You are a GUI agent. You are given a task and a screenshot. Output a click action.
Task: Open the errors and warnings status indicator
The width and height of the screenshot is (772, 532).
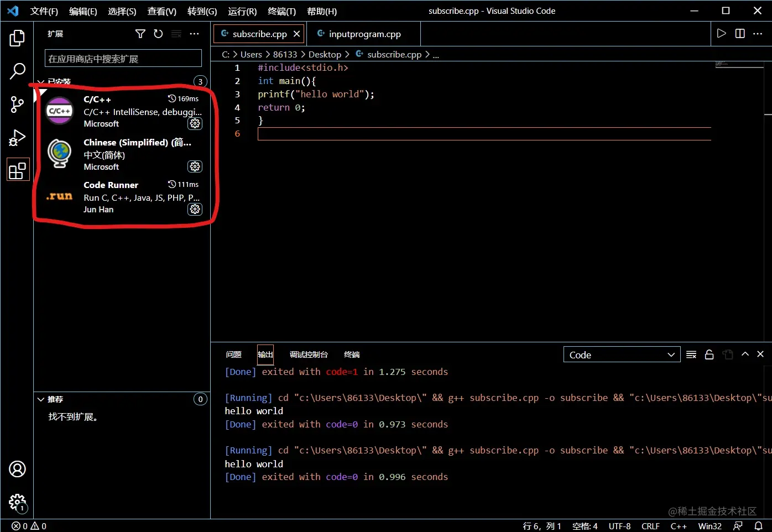tap(29, 526)
